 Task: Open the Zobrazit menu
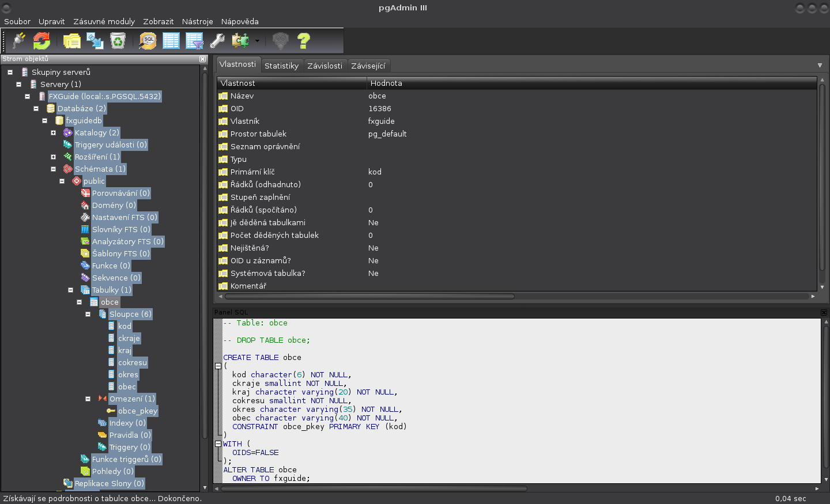(158, 21)
